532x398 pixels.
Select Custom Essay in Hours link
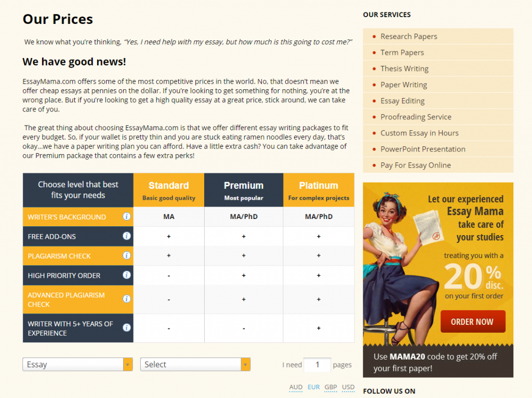pos(419,133)
